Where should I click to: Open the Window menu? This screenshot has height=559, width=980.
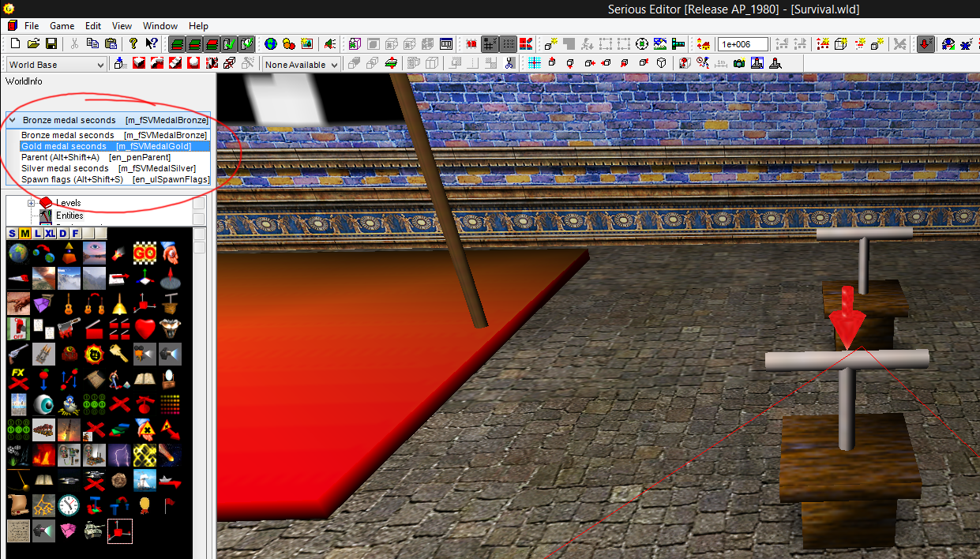tap(160, 26)
